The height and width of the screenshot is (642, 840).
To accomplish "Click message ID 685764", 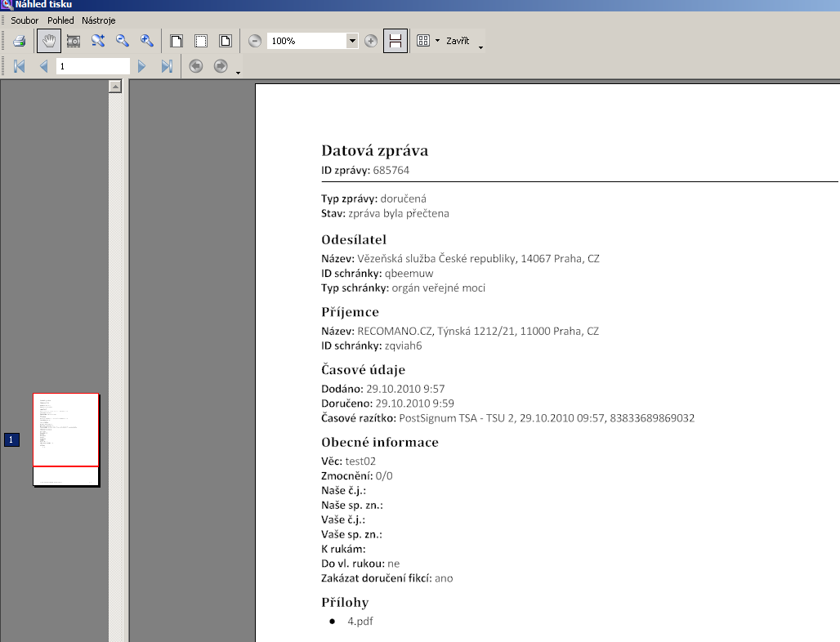I will tap(391, 170).
